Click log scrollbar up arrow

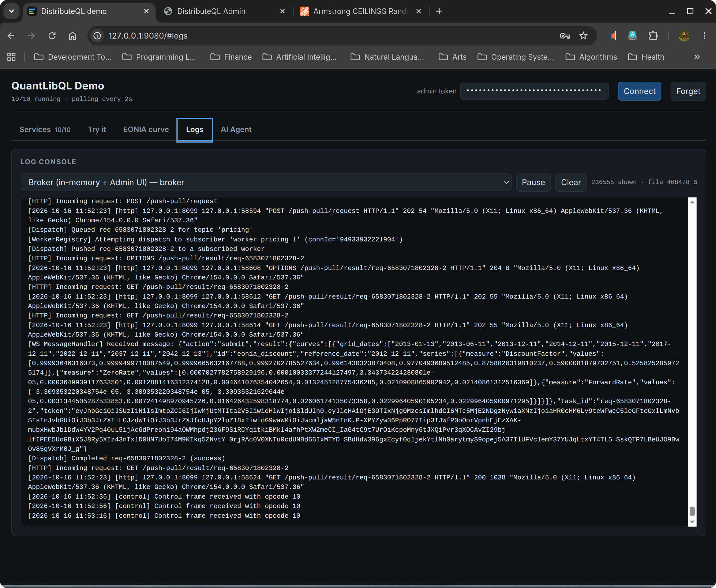(x=692, y=202)
